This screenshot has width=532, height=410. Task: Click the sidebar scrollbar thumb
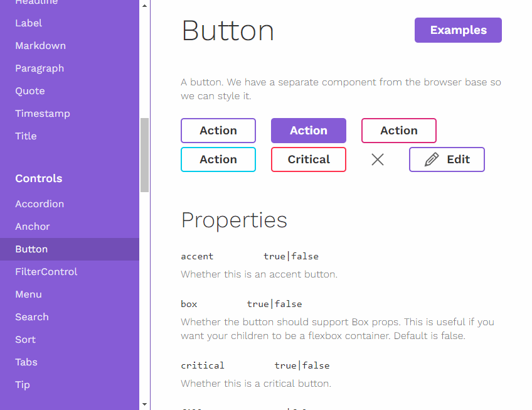pos(144,155)
